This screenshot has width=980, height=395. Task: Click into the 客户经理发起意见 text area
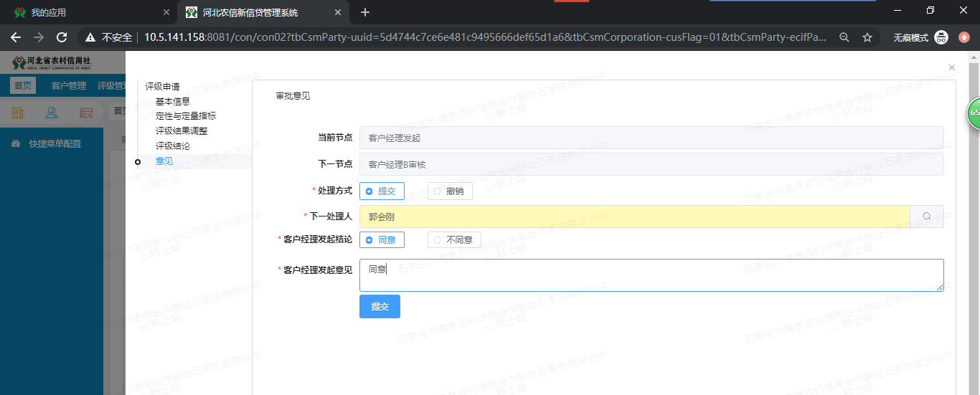click(x=651, y=275)
